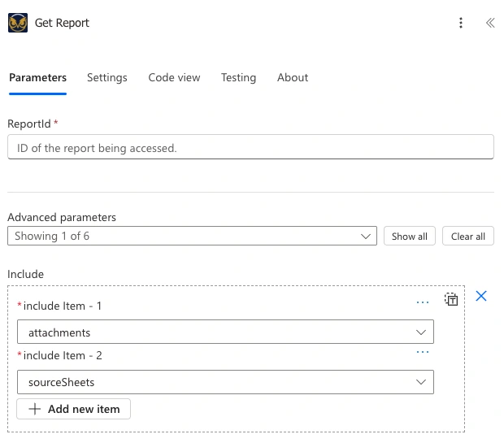Switch Include array to text input mode icon

pos(451,299)
